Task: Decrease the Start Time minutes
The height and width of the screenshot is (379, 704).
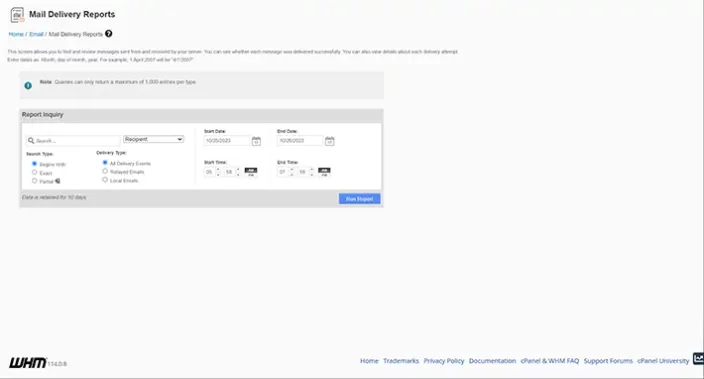Action: pyautogui.click(x=238, y=175)
